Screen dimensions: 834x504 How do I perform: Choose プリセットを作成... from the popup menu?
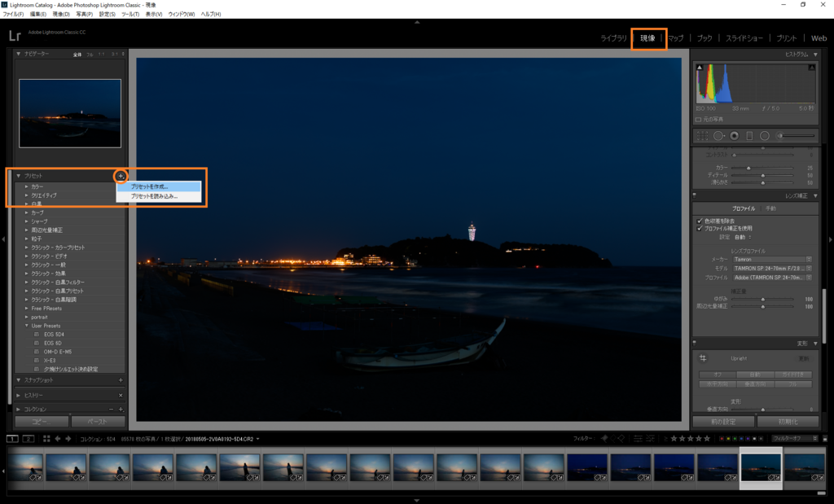coord(159,186)
